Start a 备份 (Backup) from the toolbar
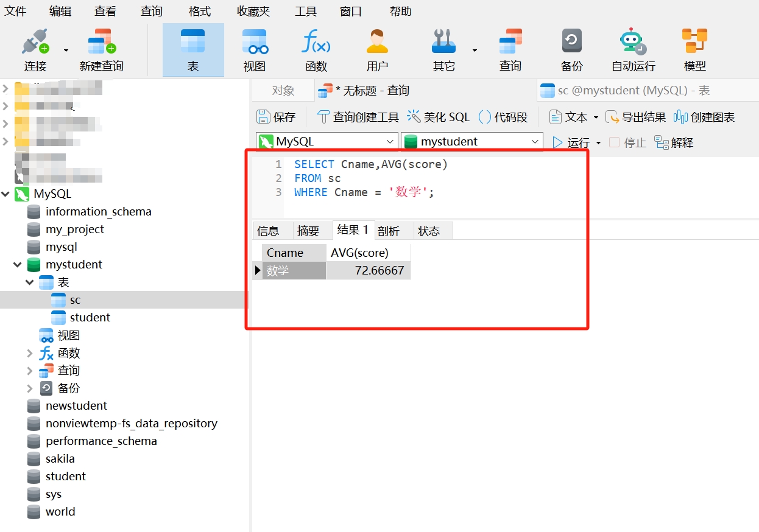Screen dimensions: 759x532 click(571, 49)
